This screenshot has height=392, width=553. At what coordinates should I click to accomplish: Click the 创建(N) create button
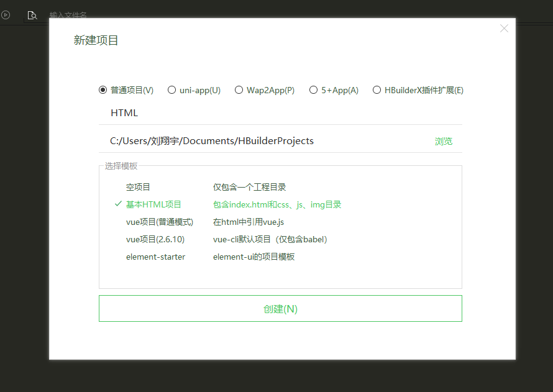[x=280, y=309]
